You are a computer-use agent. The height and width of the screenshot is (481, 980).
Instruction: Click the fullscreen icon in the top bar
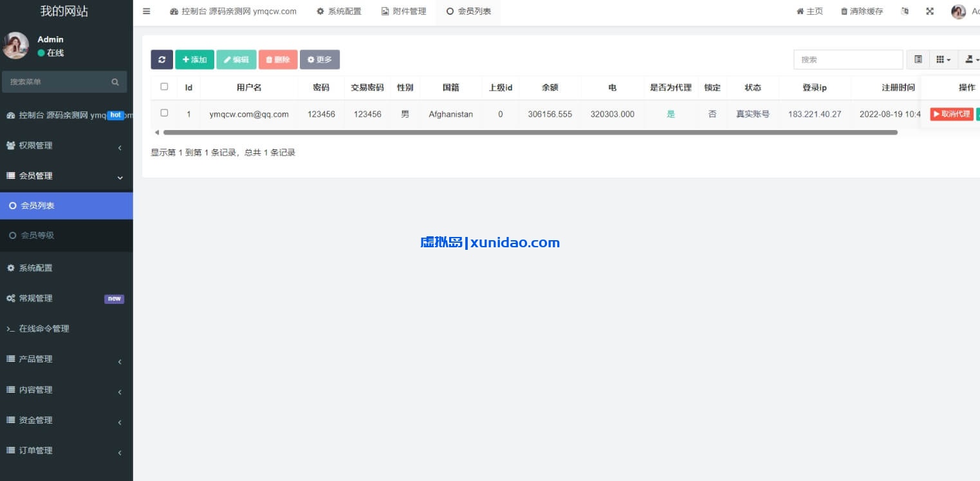(929, 11)
